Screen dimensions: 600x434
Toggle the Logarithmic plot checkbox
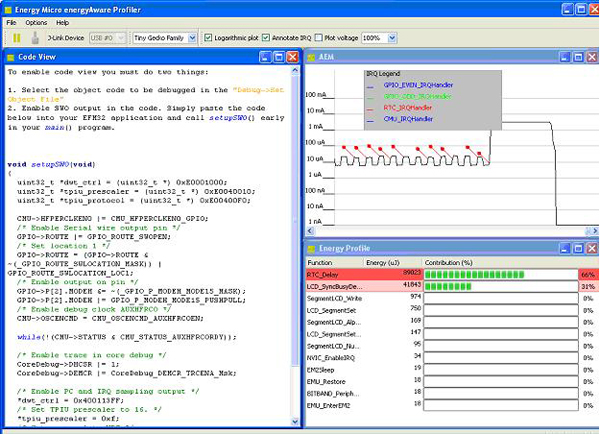(x=208, y=37)
